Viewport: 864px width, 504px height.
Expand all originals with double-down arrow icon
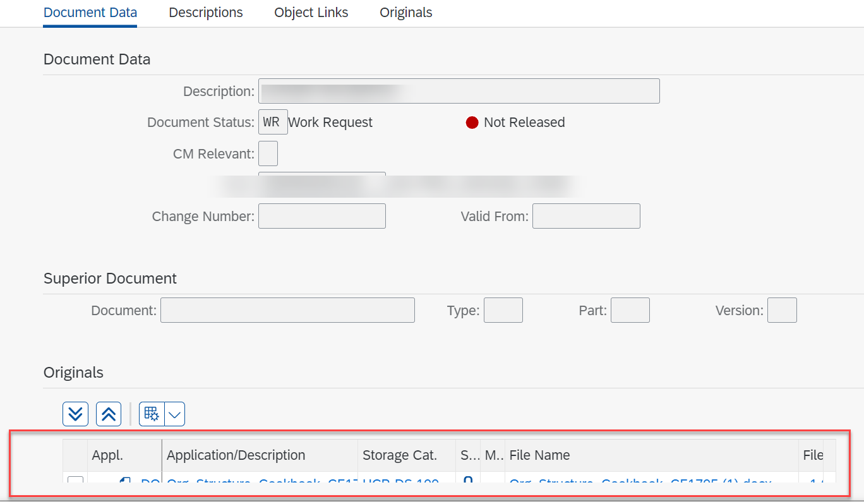(75, 414)
